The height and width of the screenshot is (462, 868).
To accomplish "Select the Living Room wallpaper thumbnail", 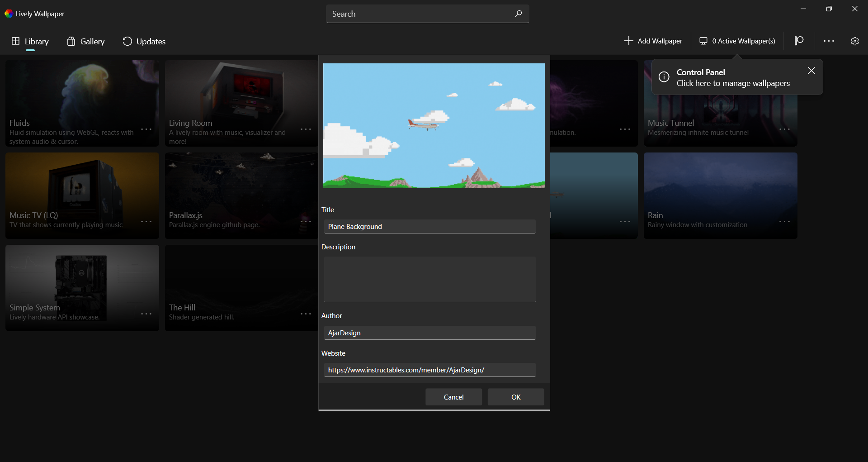I will 241,103.
